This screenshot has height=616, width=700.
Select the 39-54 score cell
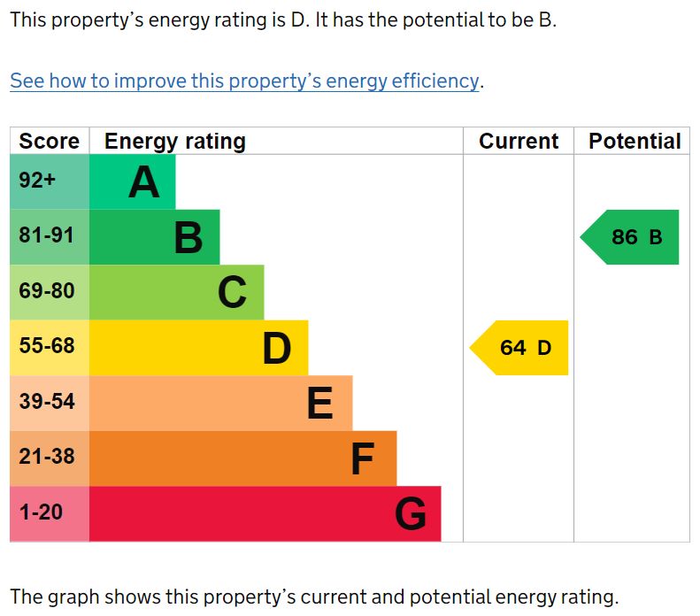pos(50,402)
